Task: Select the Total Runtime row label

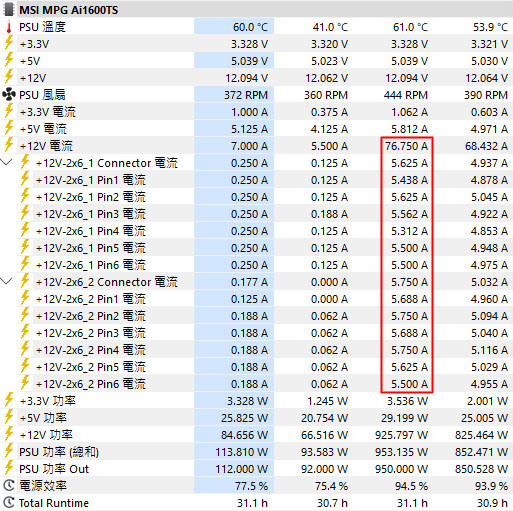Action: 54,503
